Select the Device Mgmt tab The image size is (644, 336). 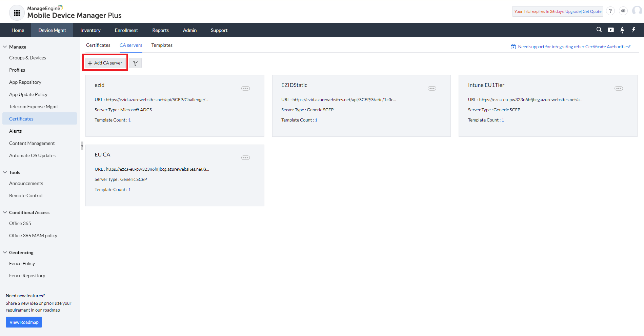pos(52,30)
